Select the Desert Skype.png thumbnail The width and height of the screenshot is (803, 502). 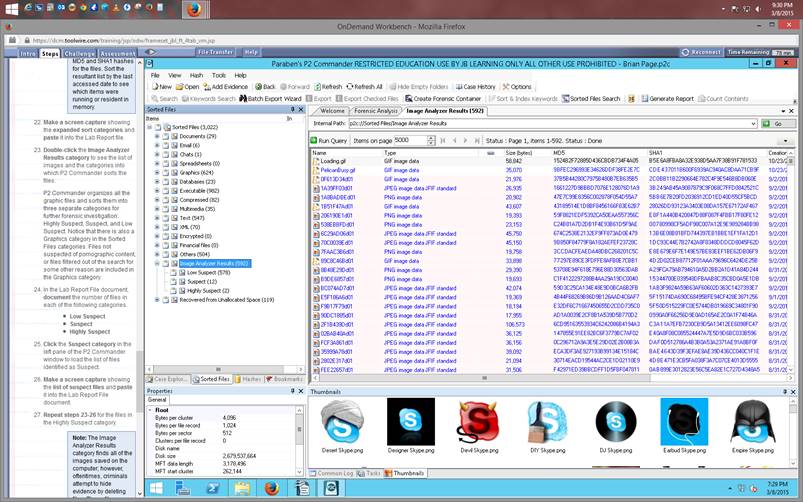(x=342, y=427)
